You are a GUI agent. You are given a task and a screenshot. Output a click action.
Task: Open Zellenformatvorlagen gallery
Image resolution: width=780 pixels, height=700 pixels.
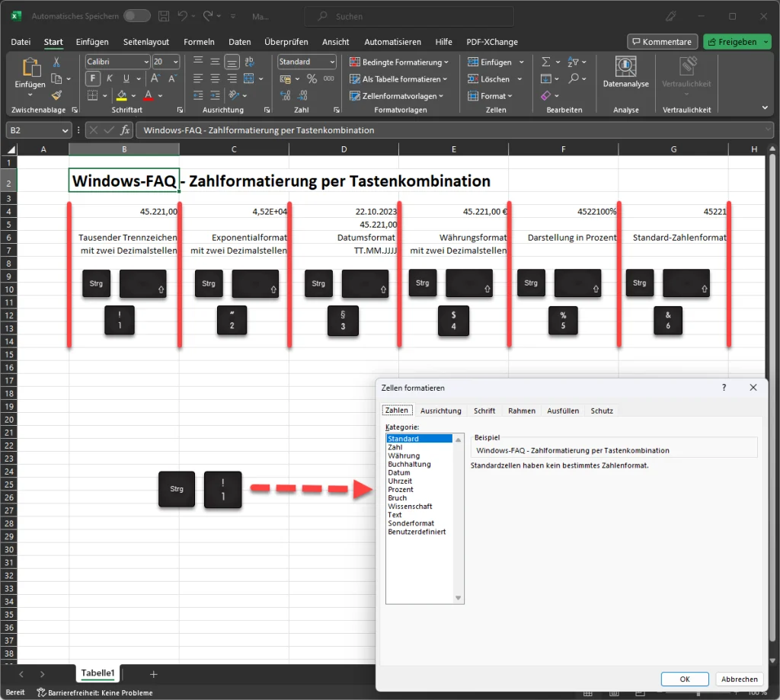click(x=396, y=96)
